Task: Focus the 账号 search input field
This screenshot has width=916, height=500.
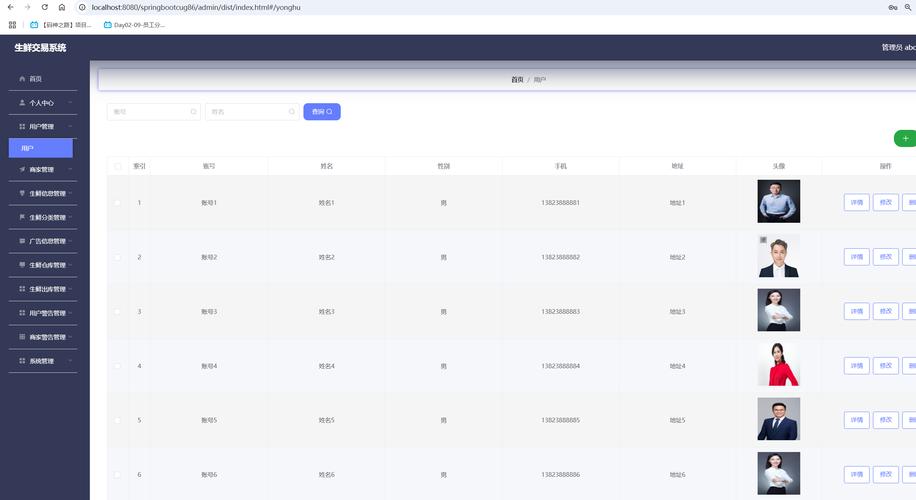Action: [154, 112]
